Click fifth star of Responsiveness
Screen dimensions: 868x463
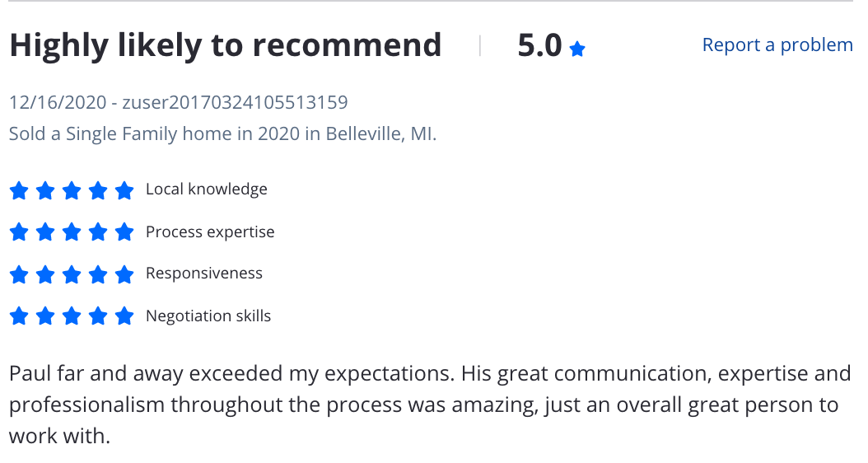pos(124,274)
